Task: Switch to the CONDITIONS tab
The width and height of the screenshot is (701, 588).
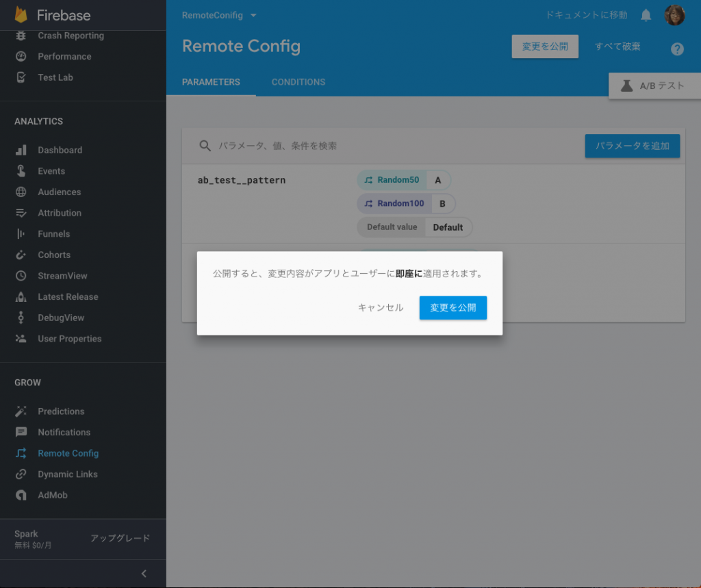Action: [298, 82]
